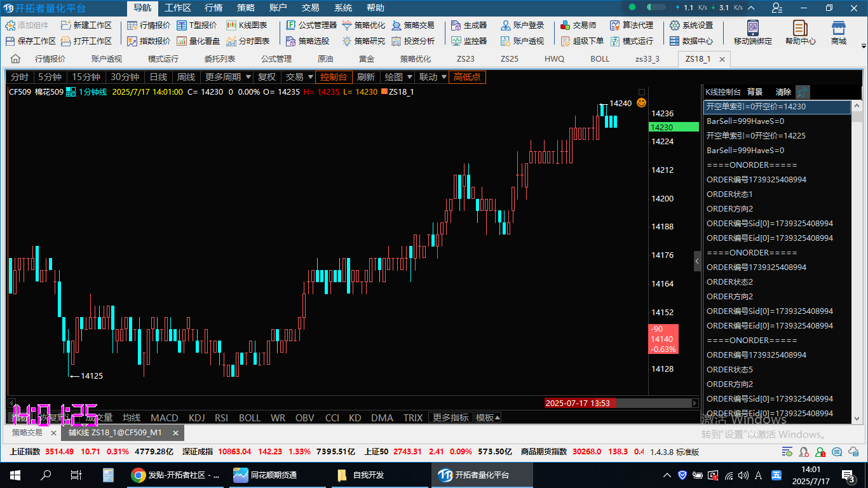Viewport: 868px width, 488px height.
Task: Open the 投资分析 tool
Action: tap(413, 41)
